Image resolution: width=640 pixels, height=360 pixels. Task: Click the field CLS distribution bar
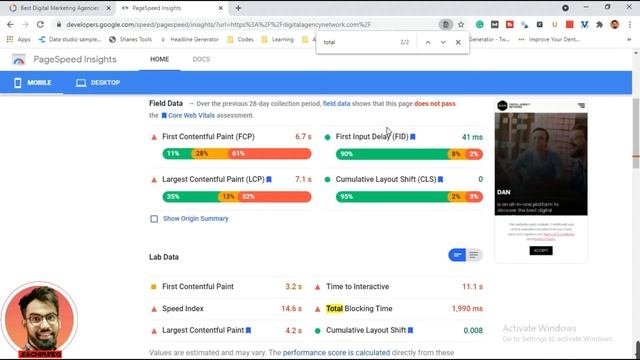(409, 197)
